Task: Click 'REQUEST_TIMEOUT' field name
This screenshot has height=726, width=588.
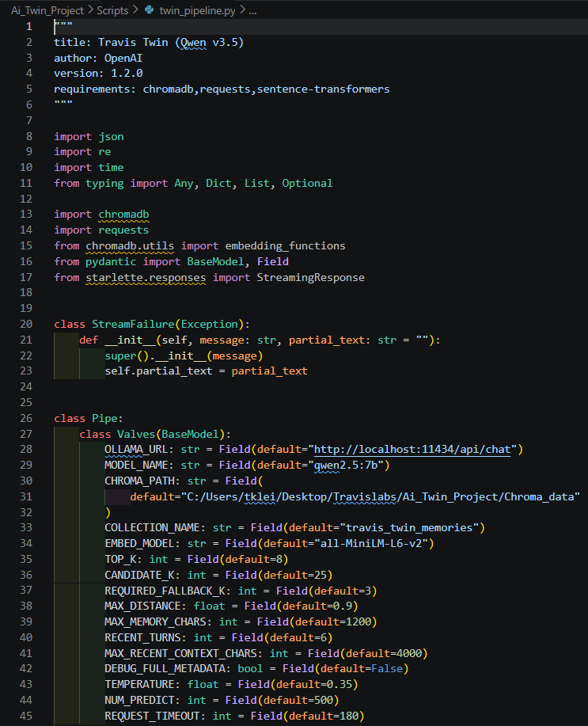Action: (x=152, y=716)
